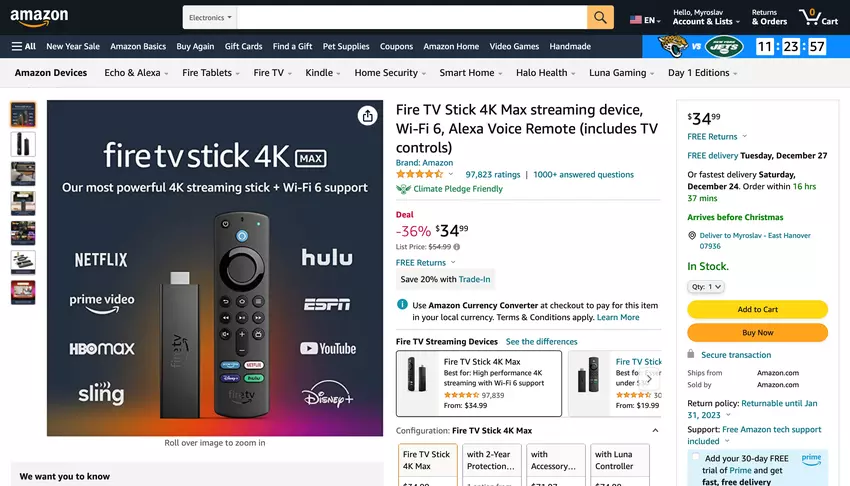
Task: Select the second product thumbnail
Action: (x=23, y=144)
